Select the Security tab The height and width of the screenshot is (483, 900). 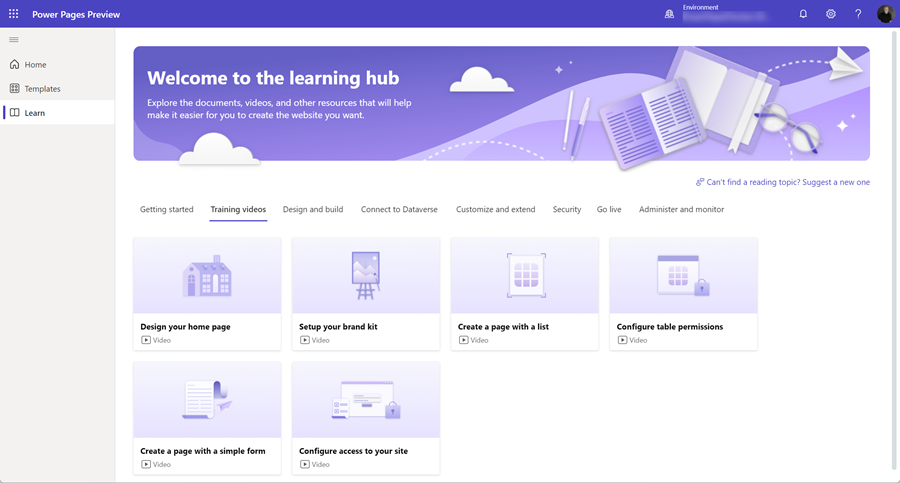click(x=567, y=210)
